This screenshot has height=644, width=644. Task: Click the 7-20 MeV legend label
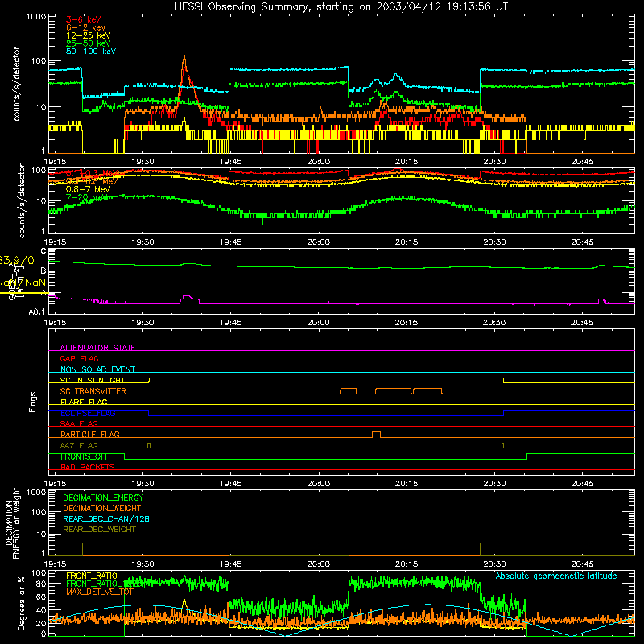click(89, 197)
